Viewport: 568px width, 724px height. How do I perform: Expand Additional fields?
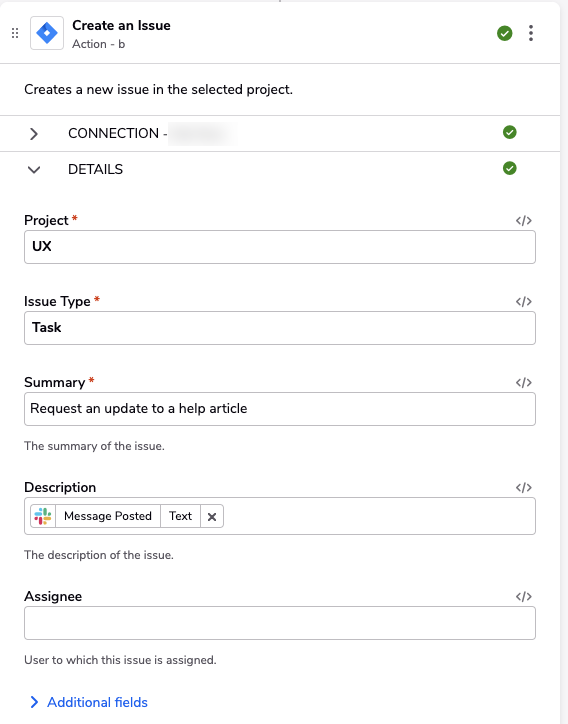point(89,702)
